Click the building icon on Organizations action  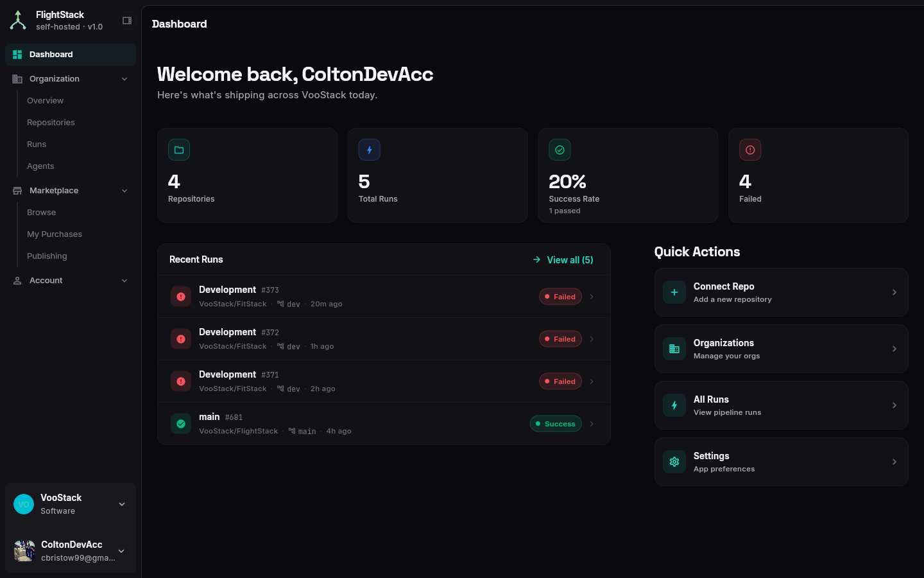(674, 349)
